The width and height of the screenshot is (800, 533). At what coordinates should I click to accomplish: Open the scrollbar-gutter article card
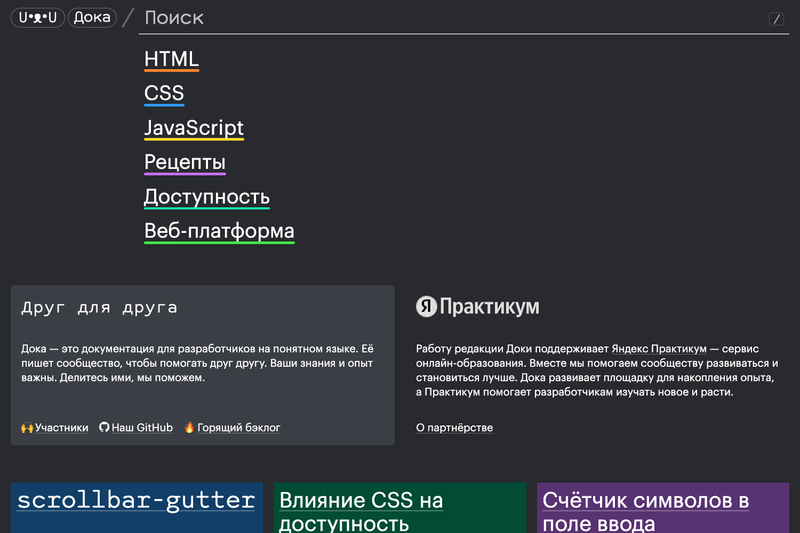click(137, 508)
